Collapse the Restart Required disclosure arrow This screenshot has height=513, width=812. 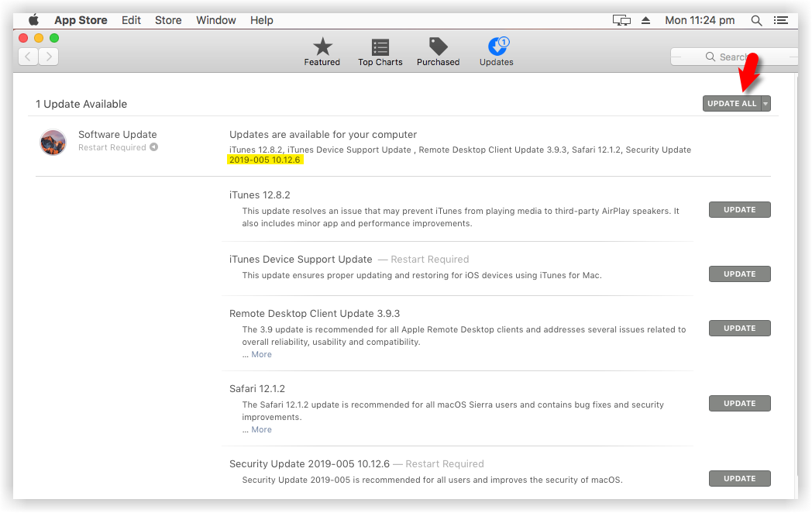154,147
